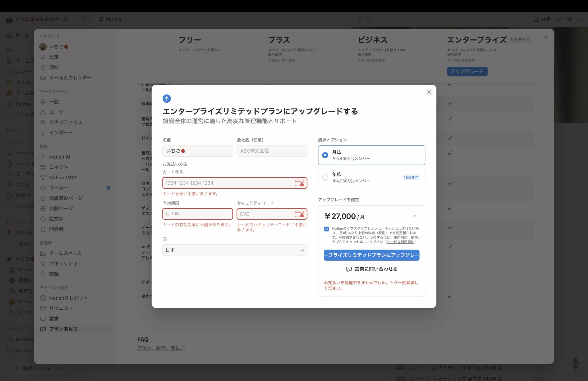Click the 検証済みページ verified badge icon

[43, 198]
